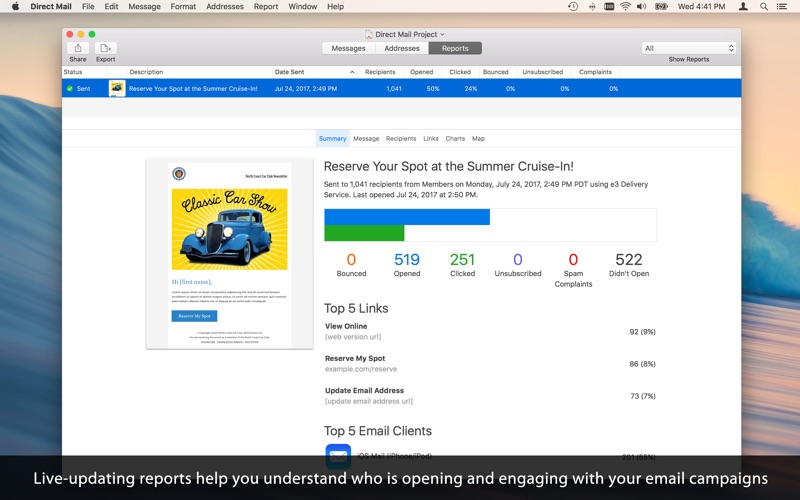
Task: Open the Window menu
Action: point(303,7)
